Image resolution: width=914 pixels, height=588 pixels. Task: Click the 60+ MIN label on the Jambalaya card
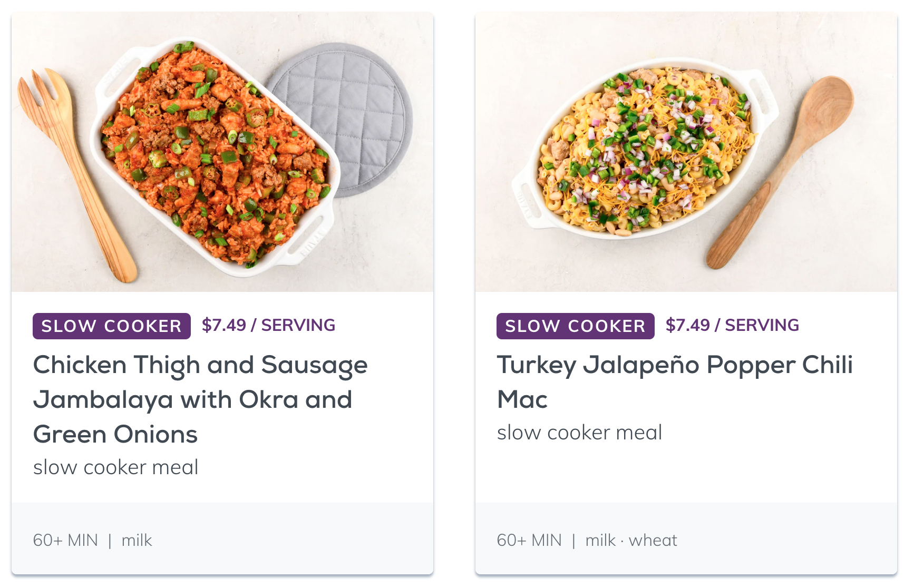(64, 540)
